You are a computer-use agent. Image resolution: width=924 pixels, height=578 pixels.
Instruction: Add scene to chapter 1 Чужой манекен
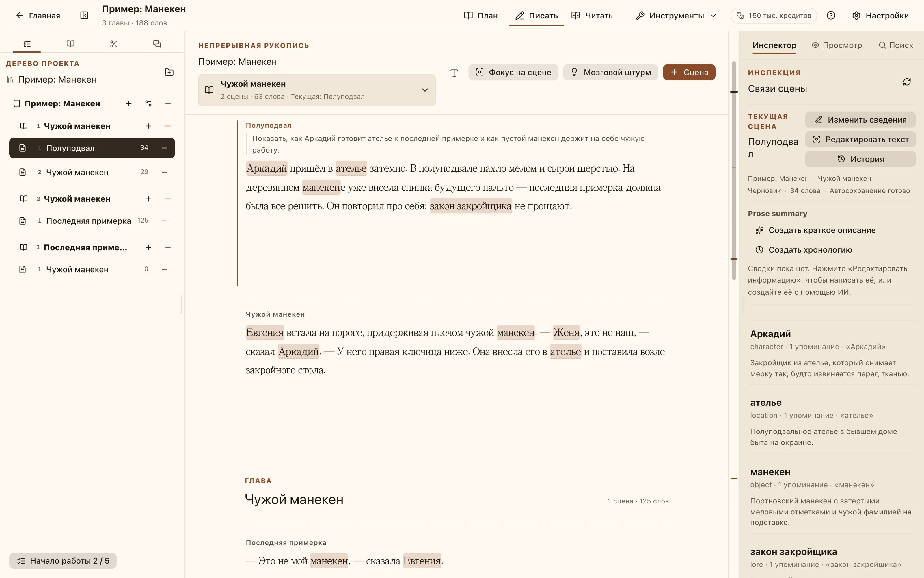[x=148, y=126]
